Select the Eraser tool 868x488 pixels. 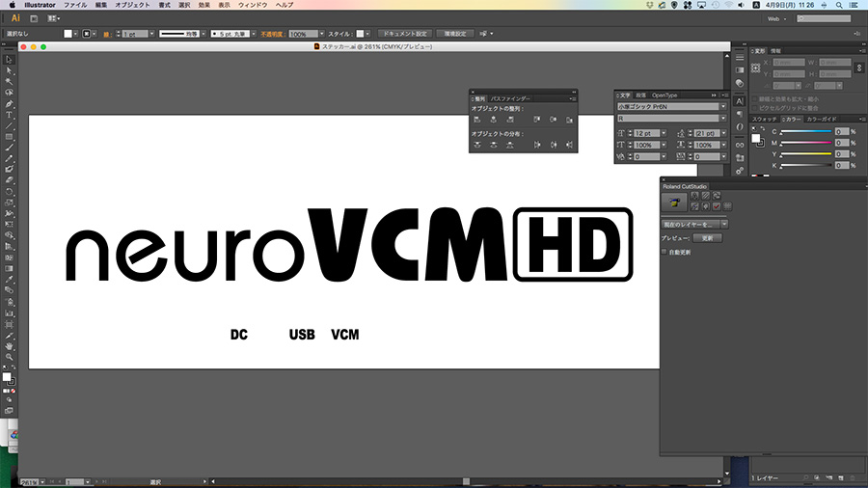click(x=9, y=180)
